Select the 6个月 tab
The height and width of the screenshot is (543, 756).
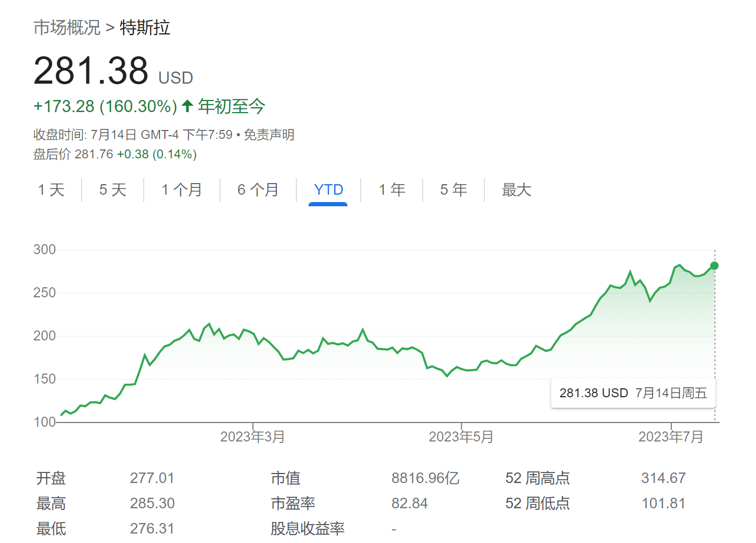tap(257, 190)
